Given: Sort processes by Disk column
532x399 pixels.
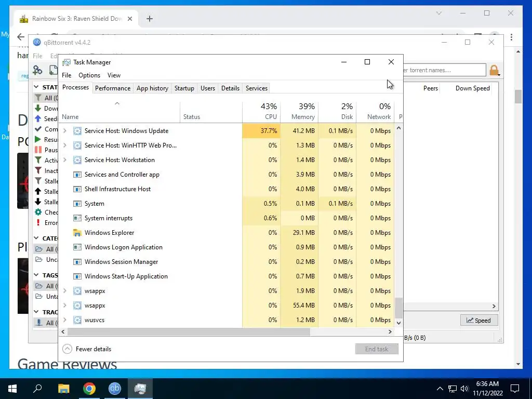Looking at the screenshot, I should pyautogui.click(x=338, y=111).
